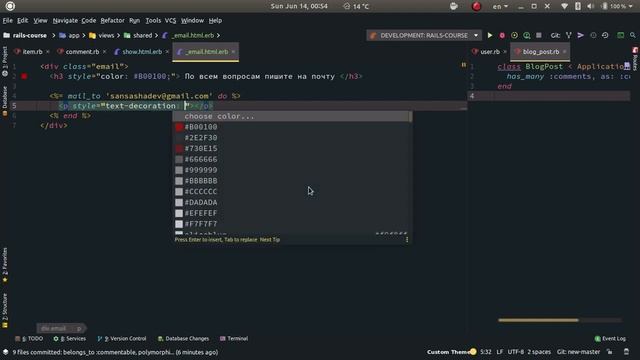
Task: Click the shared breadcrumb folder
Action: click(x=138, y=36)
